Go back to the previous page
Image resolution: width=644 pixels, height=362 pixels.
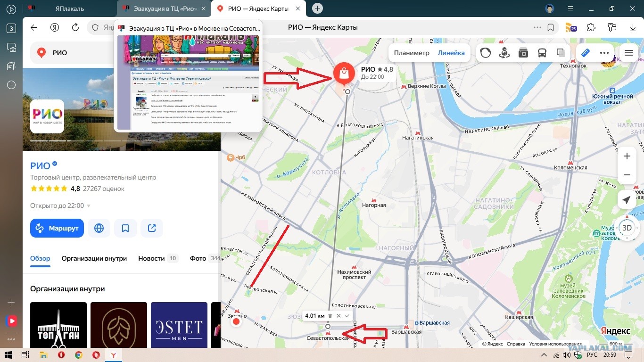click(34, 27)
